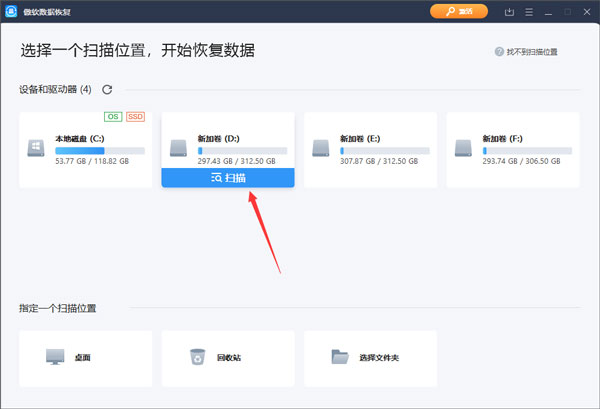Click the D: drive disk icon

point(178,148)
